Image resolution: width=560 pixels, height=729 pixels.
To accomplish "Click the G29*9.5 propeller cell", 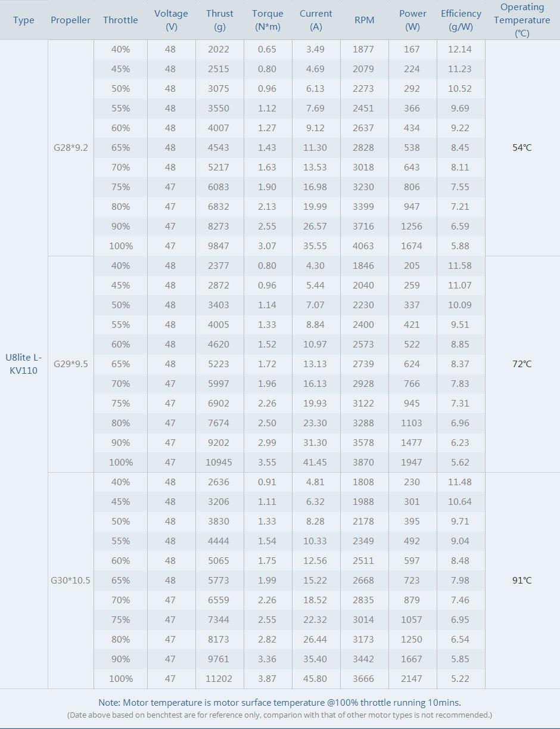I will click(71, 364).
